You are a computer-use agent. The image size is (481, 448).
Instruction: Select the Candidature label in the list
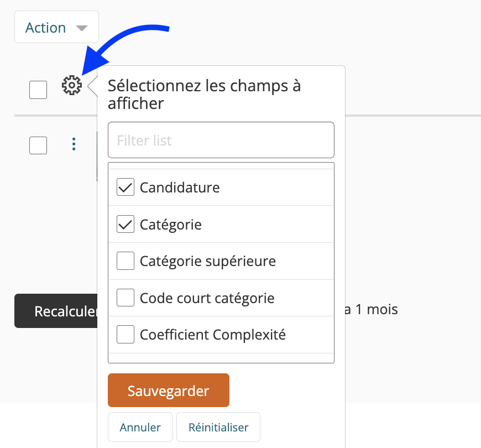180,187
